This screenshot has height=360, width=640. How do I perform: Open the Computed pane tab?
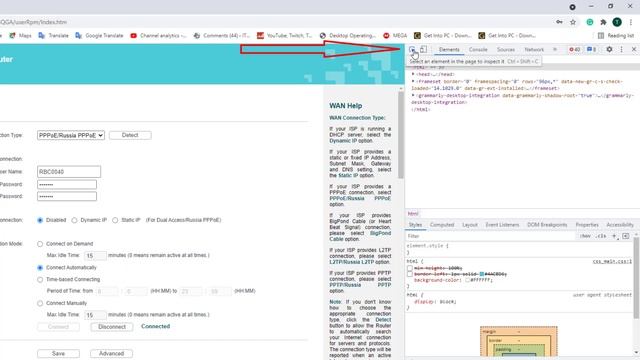point(442,225)
